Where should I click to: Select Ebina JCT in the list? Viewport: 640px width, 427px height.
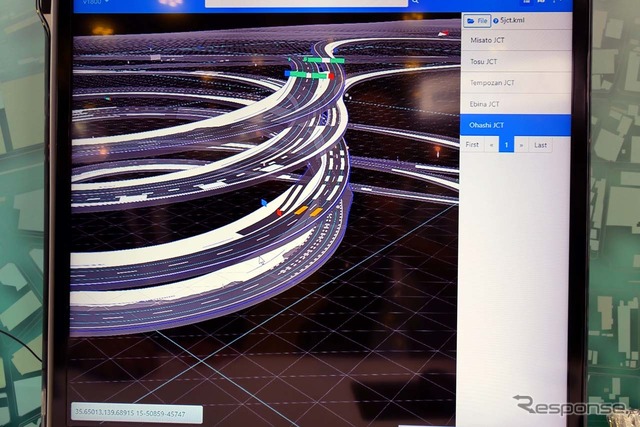(x=516, y=104)
